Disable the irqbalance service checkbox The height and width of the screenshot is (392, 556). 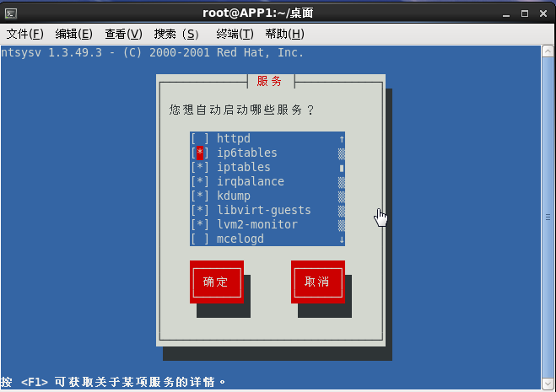[x=200, y=182]
